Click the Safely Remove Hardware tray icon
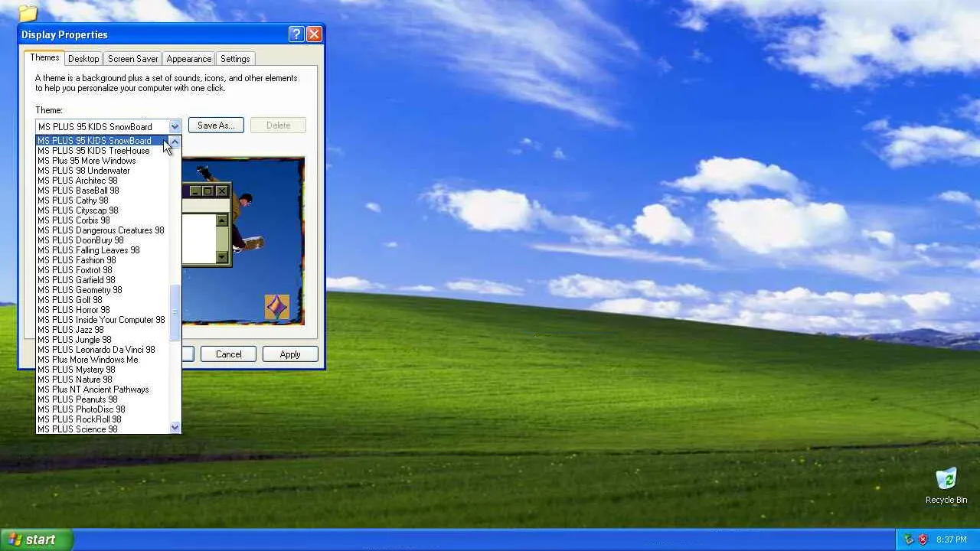 pos(909,540)
